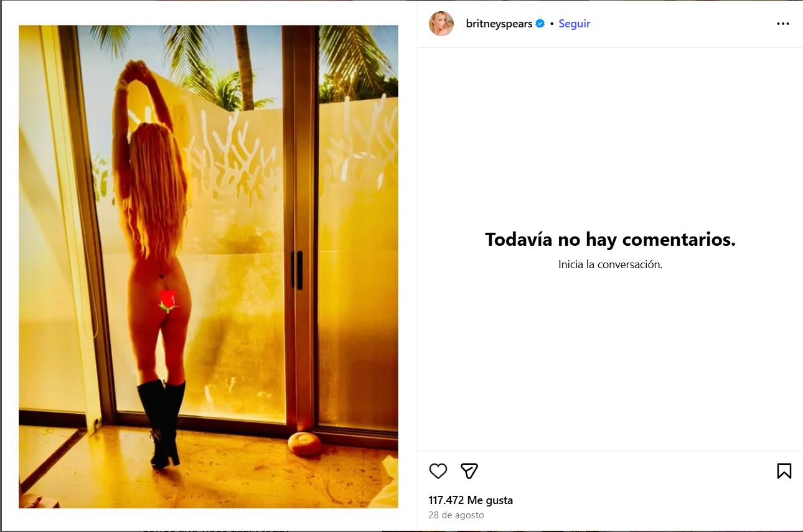Click the round object on the floor in the photo
This screenshot has height=532, width=803.
pos(304,443)
